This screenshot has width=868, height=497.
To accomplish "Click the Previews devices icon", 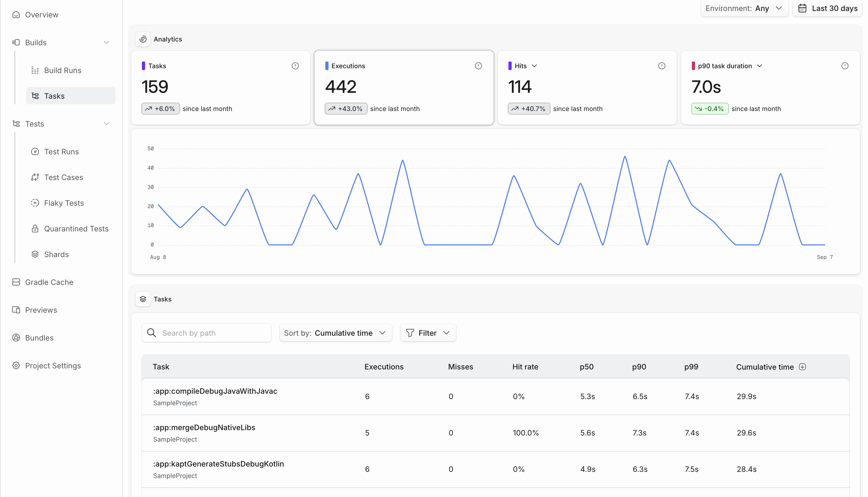I will coord(16,310).
